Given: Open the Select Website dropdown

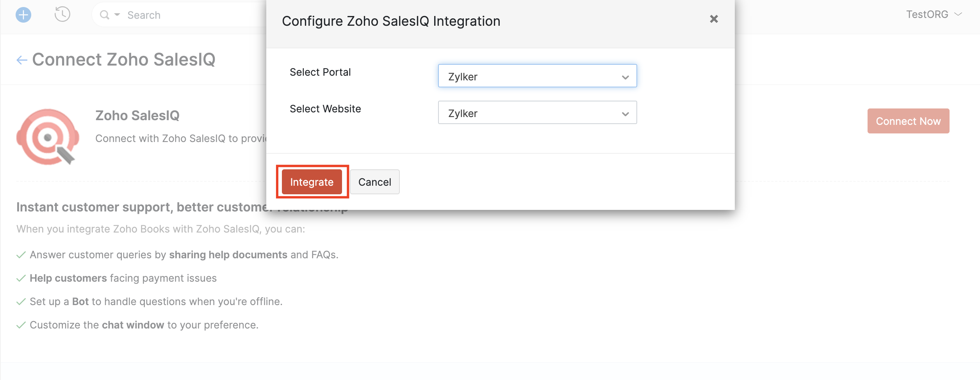Looking at the screenshot, I should (x=537, y=113).
